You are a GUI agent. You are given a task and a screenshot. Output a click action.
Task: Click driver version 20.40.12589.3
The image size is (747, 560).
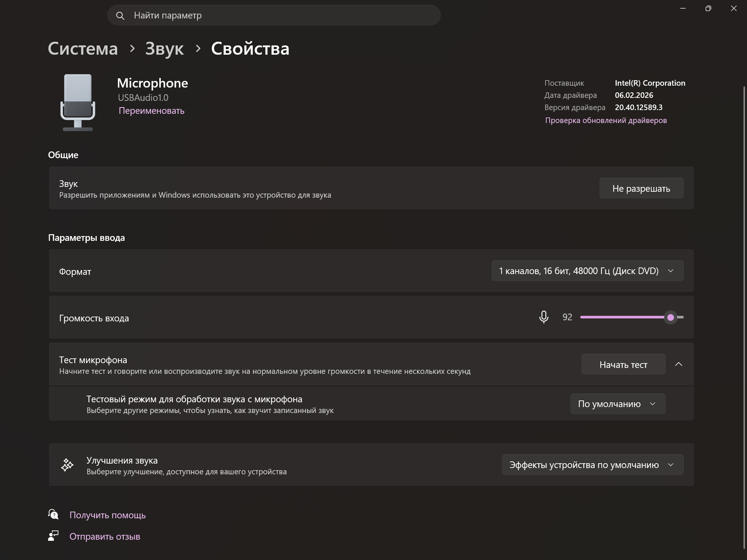639,107
